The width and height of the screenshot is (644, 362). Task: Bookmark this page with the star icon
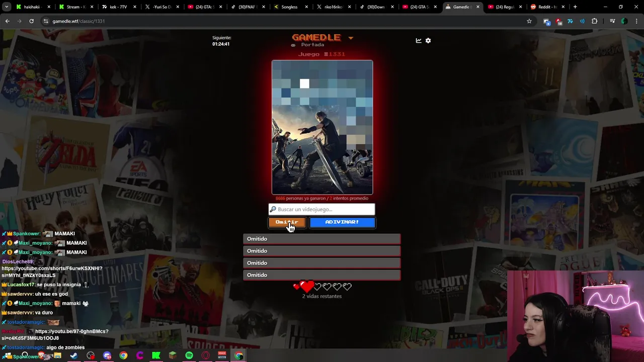click(529, 21)
